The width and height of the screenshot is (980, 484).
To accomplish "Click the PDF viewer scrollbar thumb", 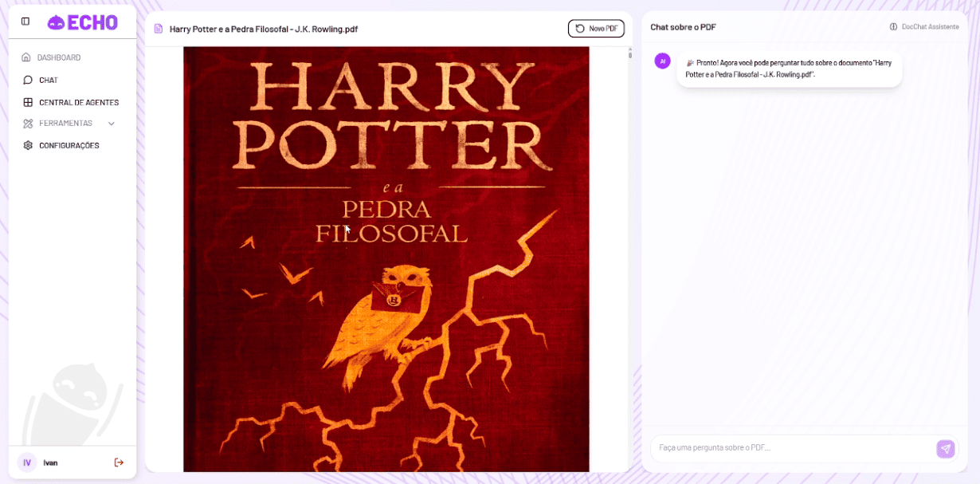I will [x=629, y=54].
